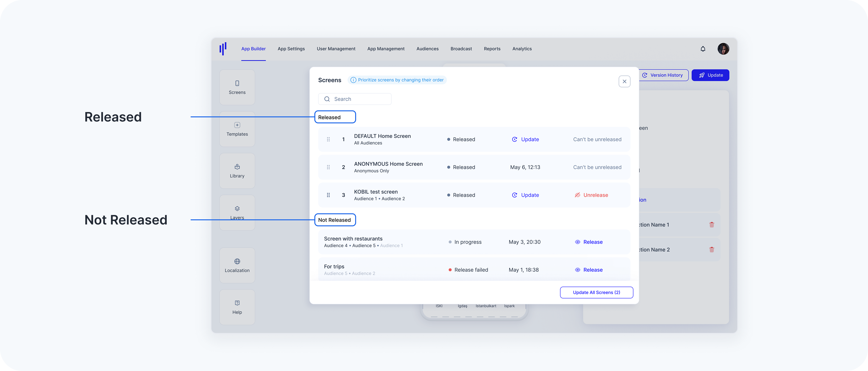The height and width of the screenshot is (371, 868).
Task: Open the Broadcast tab
Action: pyautogui.click(x=461, y=49)
